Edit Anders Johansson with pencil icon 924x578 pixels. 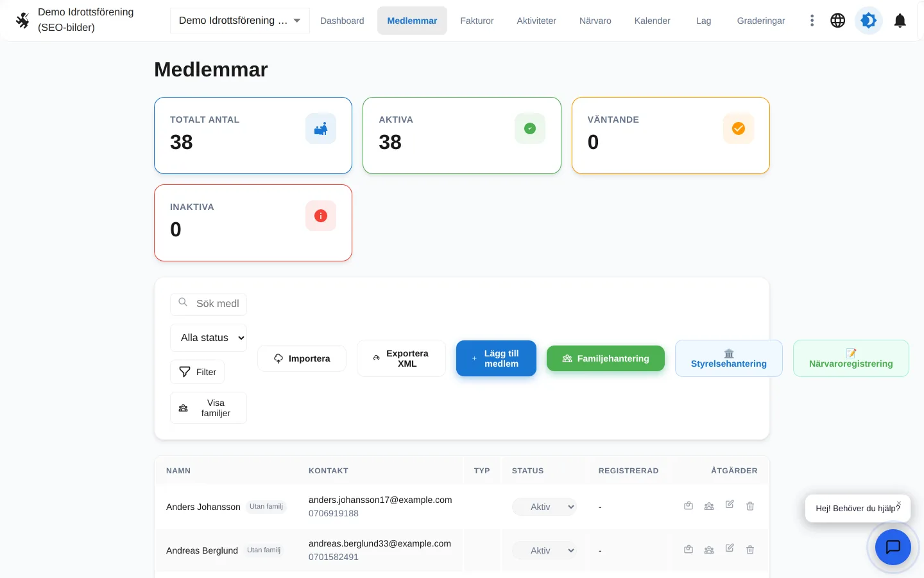tap(730, 505)
